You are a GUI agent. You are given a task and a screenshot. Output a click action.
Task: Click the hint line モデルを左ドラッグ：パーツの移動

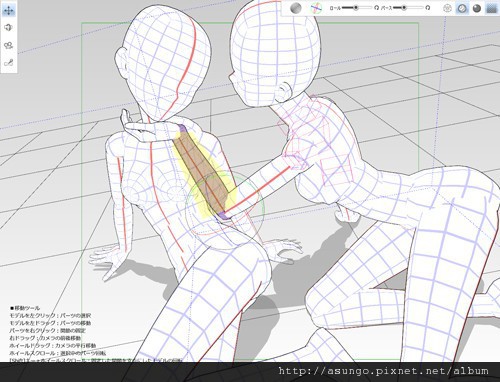tap(50, 323)
